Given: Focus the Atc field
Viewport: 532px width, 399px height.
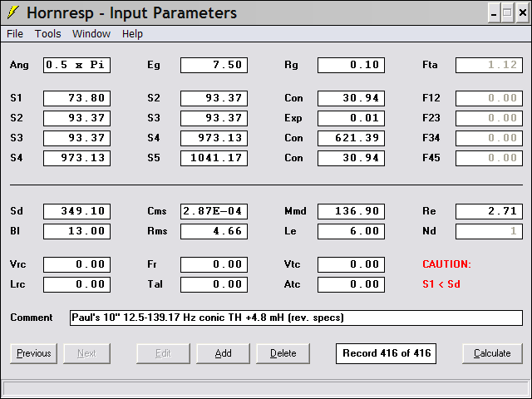Looking at the screenshot, I should pos(351,284).
